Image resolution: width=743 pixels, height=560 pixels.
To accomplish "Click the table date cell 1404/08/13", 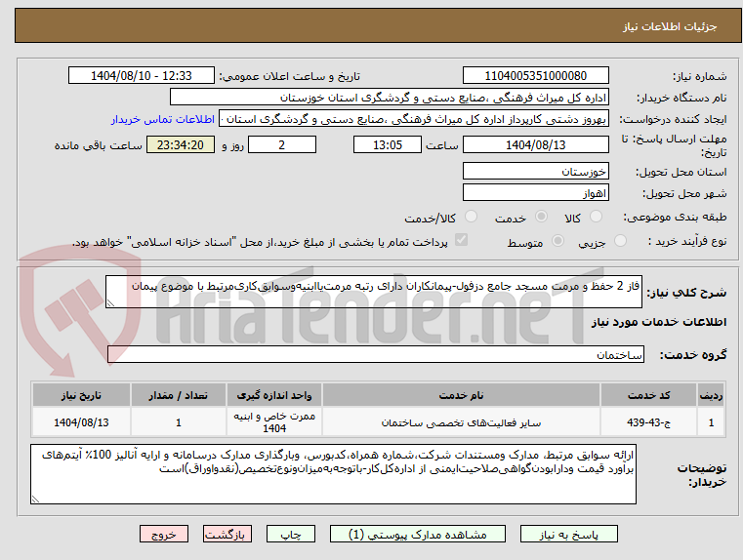I will coord(81,422).
